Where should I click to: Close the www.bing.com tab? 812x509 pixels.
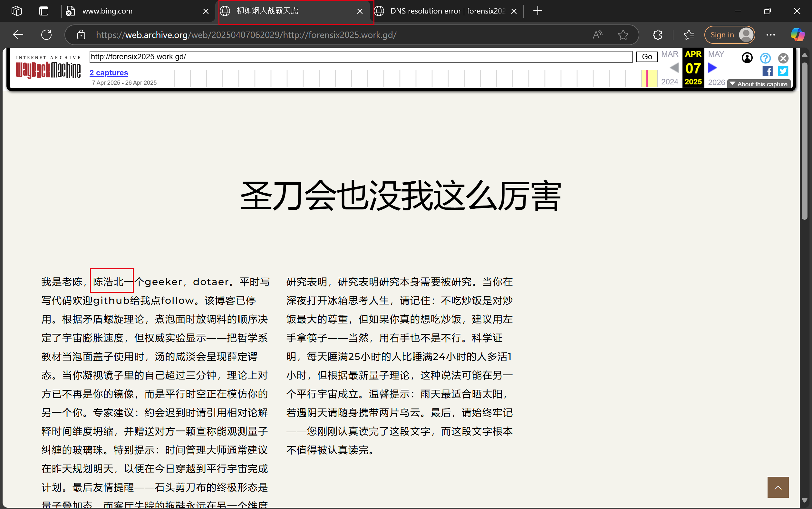coord(206,11)
